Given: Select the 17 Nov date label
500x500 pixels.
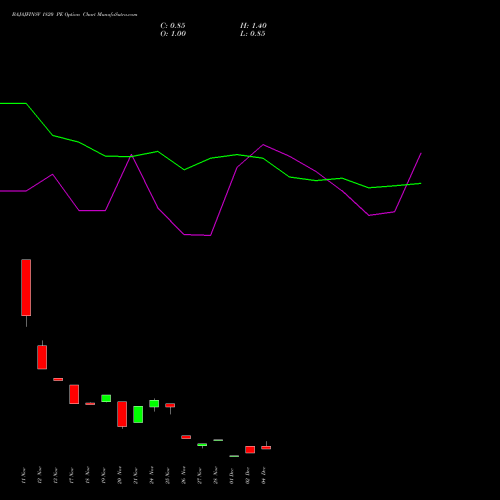Looking at the screenshot, I should pos(72,476).
